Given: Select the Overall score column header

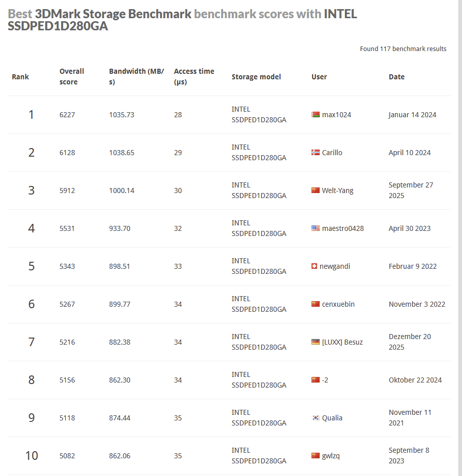Looking at the screenshot, I should pyautogui.click(x=72, y=77).
